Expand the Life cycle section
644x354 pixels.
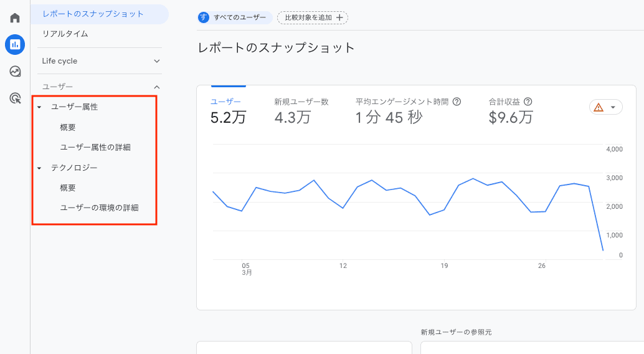point(100,61)
